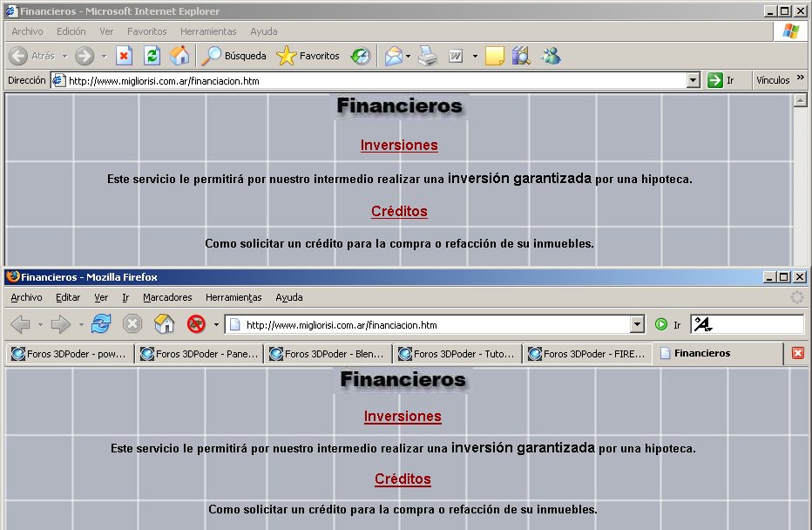This screenshot has width=812, height=530.
Task: Open Favoritos panel in Internet Explorer toolbar
Action: pos(308,56)
